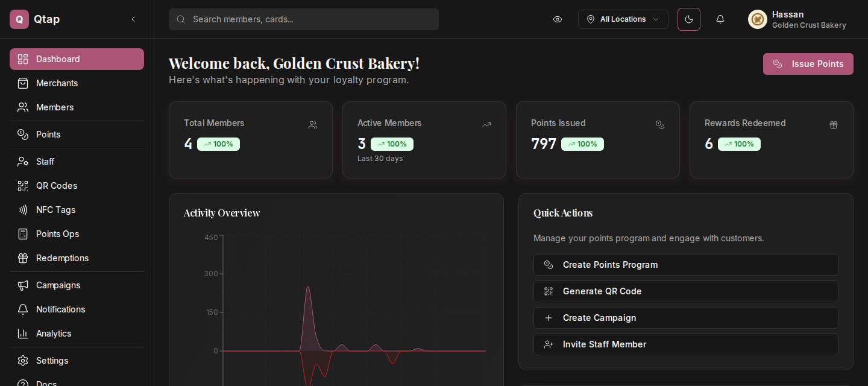Go to Dashboard in sidebar

pos(77,59)
